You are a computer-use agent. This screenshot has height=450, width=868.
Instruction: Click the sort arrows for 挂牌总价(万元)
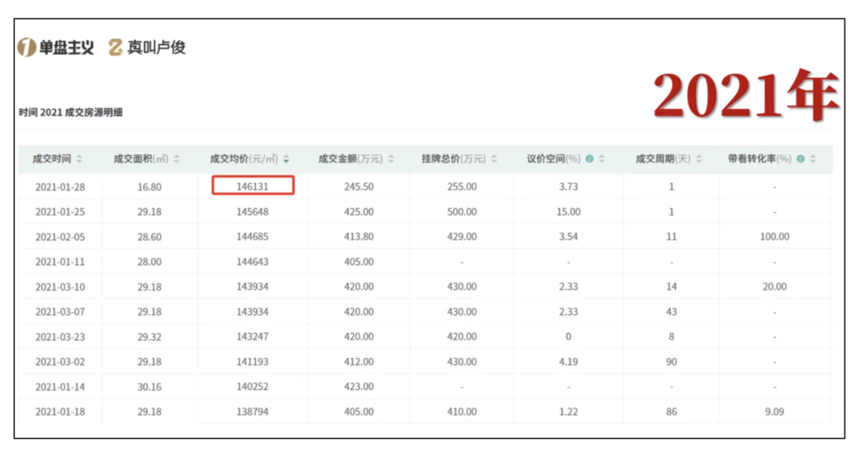[495, 160]
